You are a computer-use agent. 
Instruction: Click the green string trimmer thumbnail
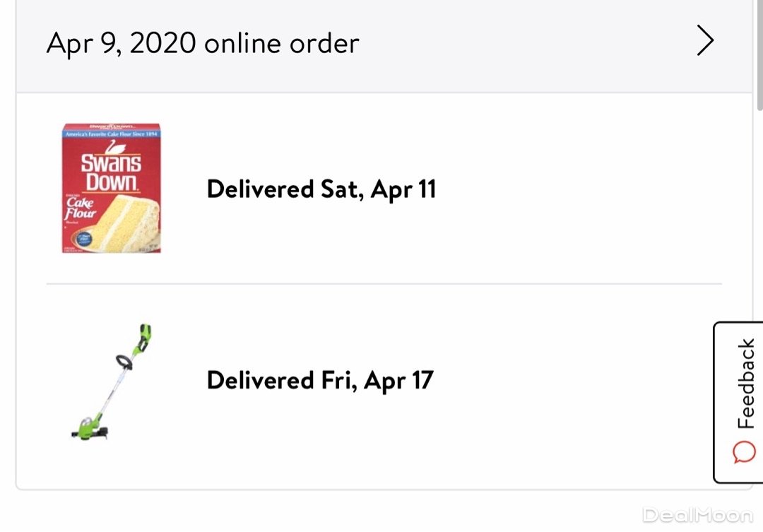113,382
